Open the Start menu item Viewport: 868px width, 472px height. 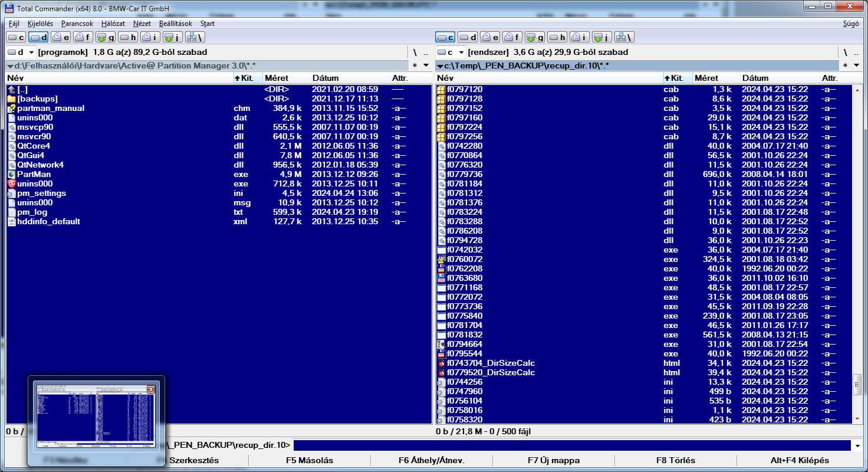click(208, 24)
